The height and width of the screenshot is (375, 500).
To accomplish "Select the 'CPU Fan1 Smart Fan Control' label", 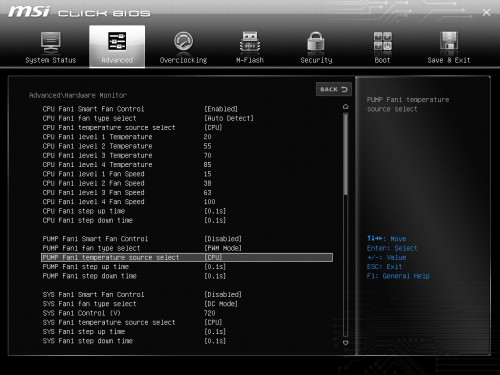I will (93, 109).
